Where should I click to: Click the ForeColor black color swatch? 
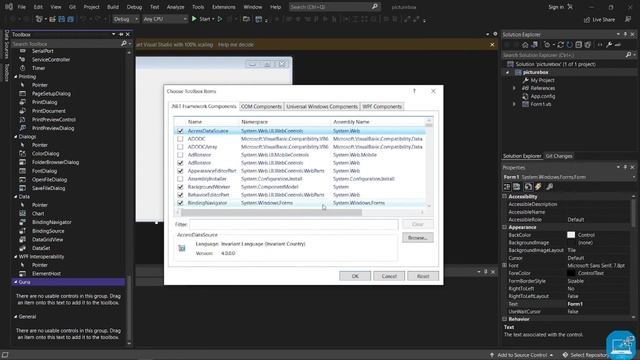(x=571, y=273)
